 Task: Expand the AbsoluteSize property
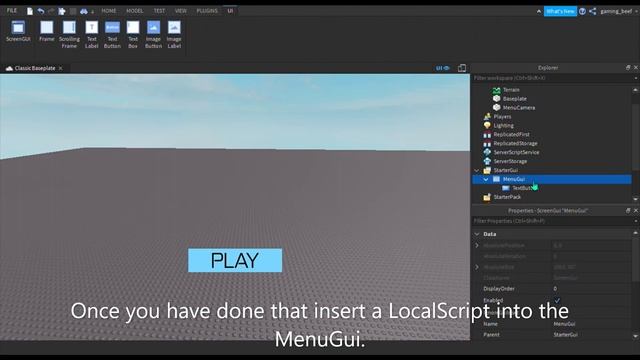coord(477,267)
